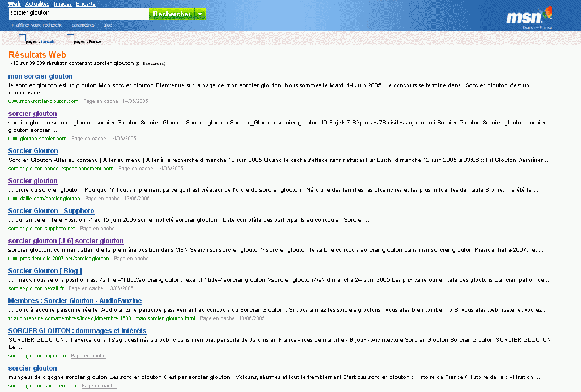The width and height of the screenshot is (581, 392).
Task: Check the "pages : français" checkbox
Action: 23,37
